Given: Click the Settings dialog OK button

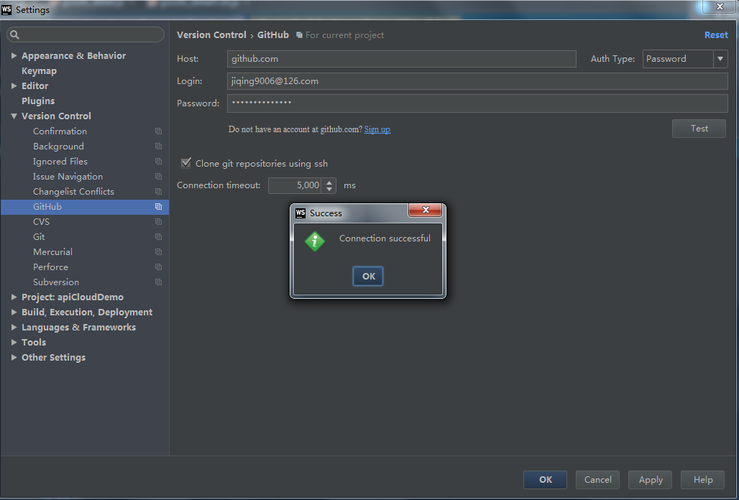Looking at the screenshot, I should pyautogui.click(x=545, y=480).
